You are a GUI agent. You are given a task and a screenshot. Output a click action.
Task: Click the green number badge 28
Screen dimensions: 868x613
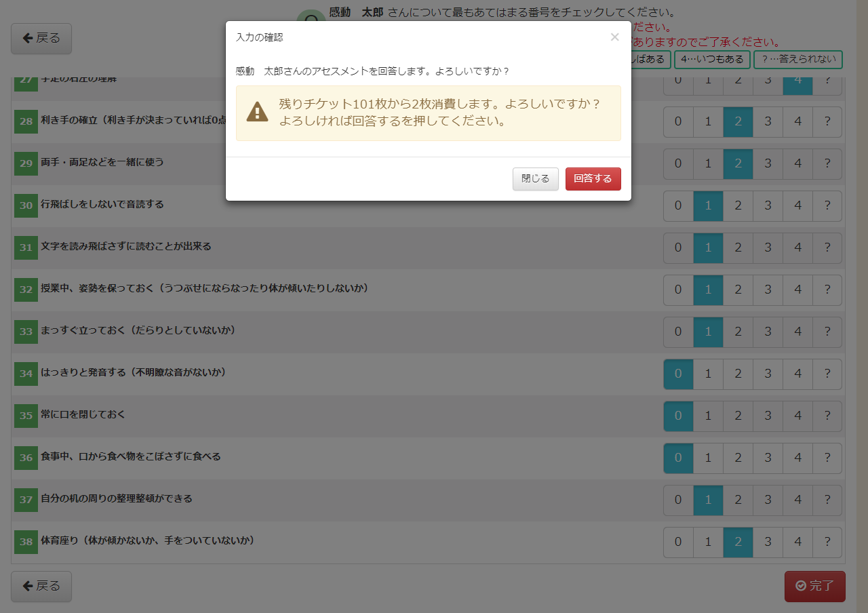[26, 122]
